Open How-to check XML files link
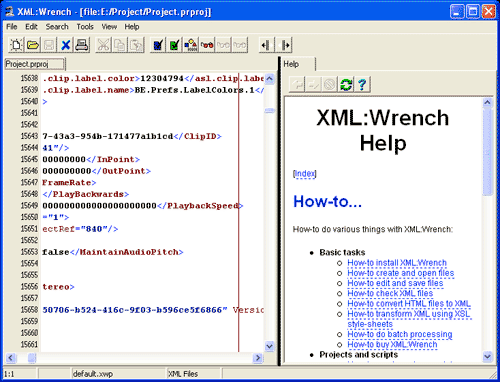Screen dimensions: 500x382 coord(390,293)
